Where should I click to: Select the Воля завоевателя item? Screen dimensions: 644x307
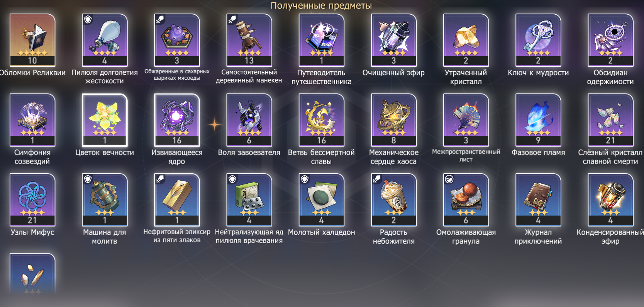[249, 120]
